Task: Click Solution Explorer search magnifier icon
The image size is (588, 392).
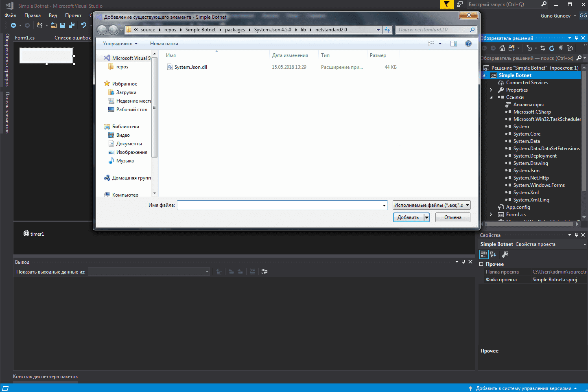Action: (579, 58)
